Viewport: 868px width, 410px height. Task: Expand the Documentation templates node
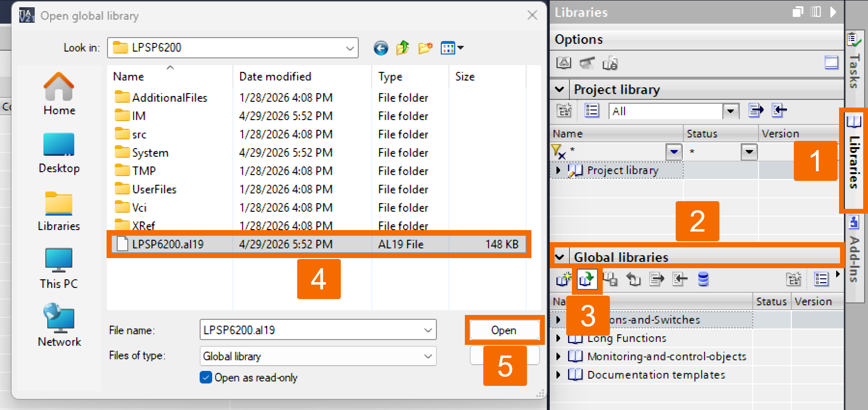[558, 375]
